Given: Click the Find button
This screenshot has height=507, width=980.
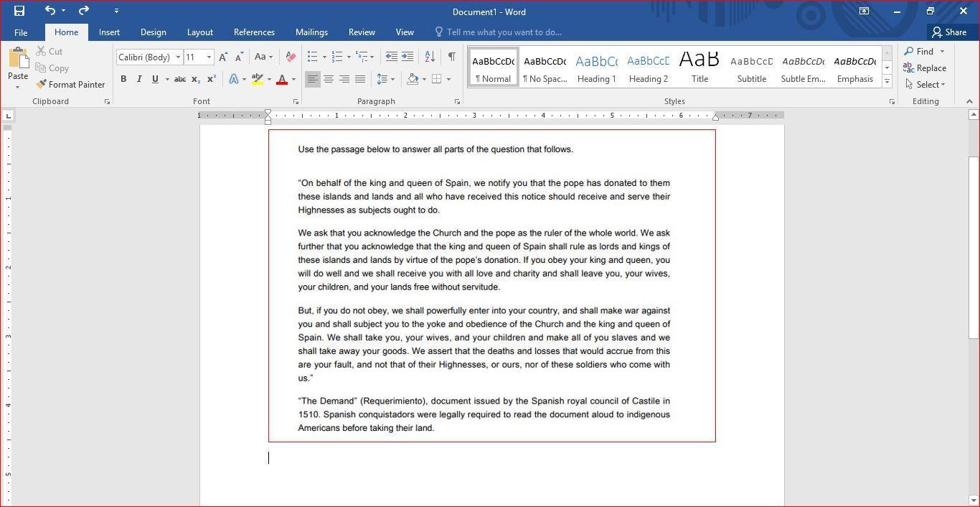Looking at the screenshot, I should tap(919, 52).
